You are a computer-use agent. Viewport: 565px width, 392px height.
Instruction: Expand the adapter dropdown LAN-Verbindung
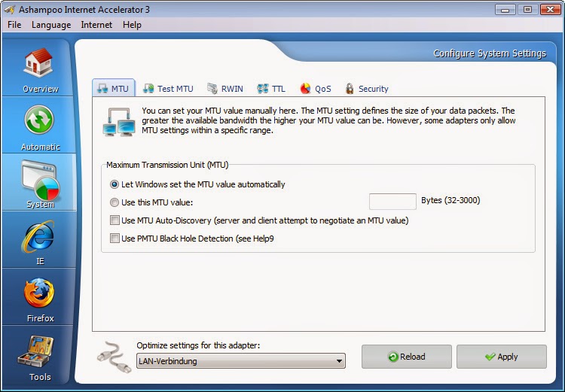[241, 361]
